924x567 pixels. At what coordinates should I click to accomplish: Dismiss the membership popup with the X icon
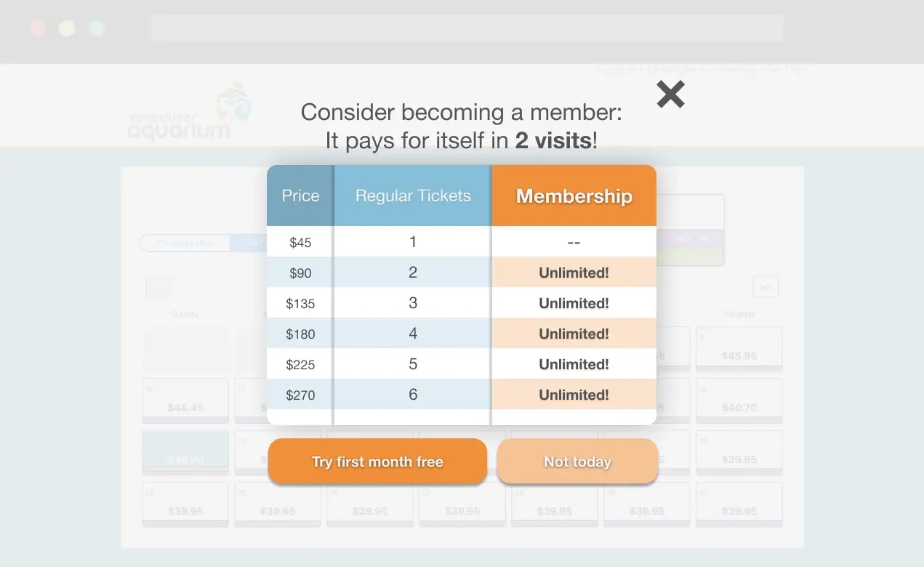pos(670,94)
